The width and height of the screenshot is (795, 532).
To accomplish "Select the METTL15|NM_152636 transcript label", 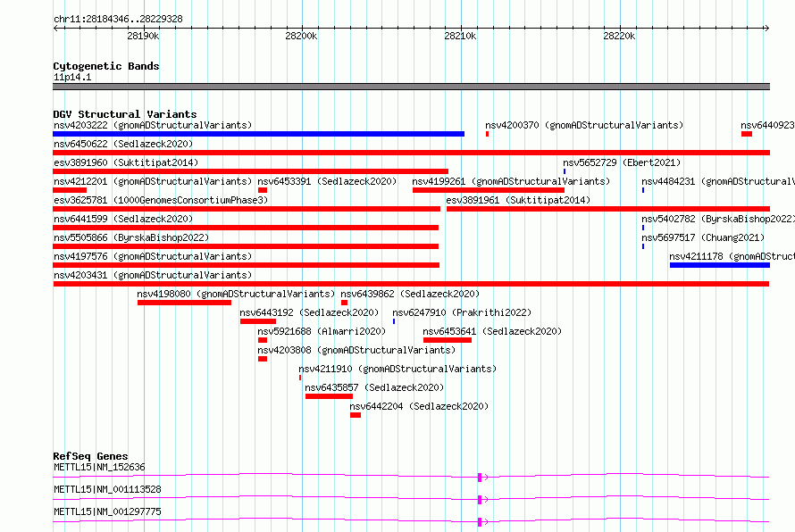I will click(x=99, y=467).
